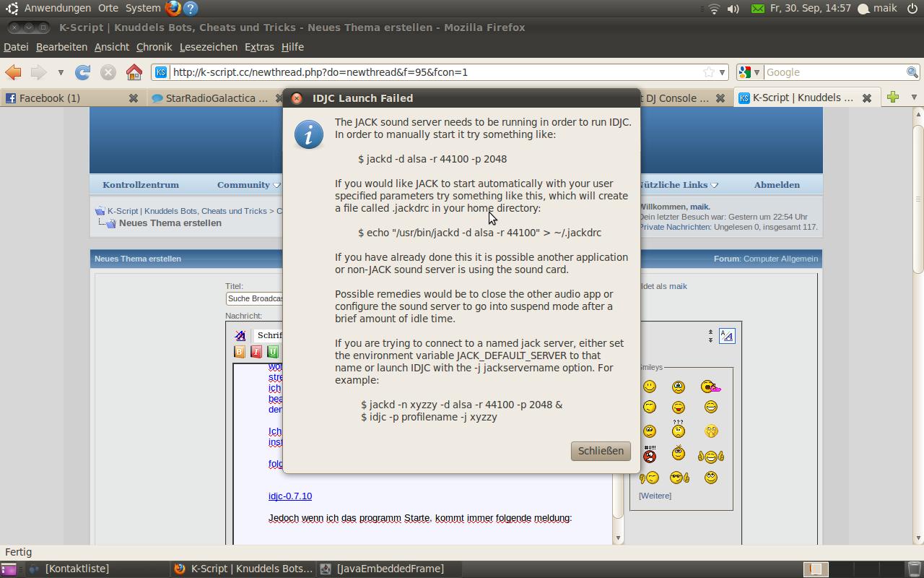The image size is (924, 578).
Task: Click into the Google search field
Action: point(834,72)
